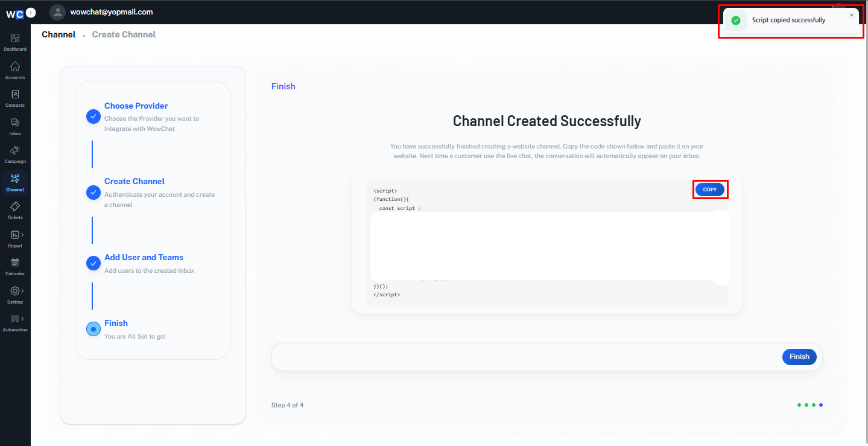868x446 pixels.
Task: Click the Channel Created Successfully heading
Action: coord(546,121)
